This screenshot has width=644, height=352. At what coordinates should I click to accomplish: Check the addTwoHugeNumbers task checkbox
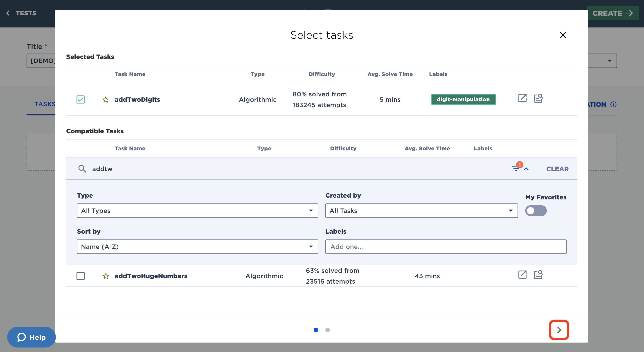coord(81,276)
